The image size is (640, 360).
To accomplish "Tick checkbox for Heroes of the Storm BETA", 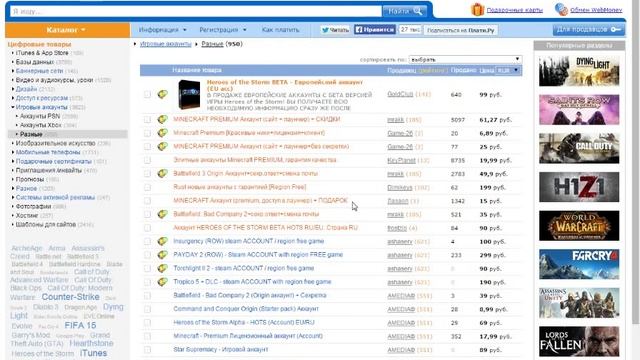I will tap(147, 94).
